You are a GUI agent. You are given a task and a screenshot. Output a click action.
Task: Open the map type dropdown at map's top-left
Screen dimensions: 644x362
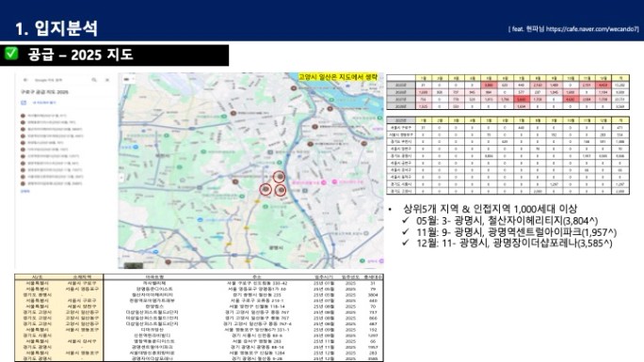pos(129,79)
